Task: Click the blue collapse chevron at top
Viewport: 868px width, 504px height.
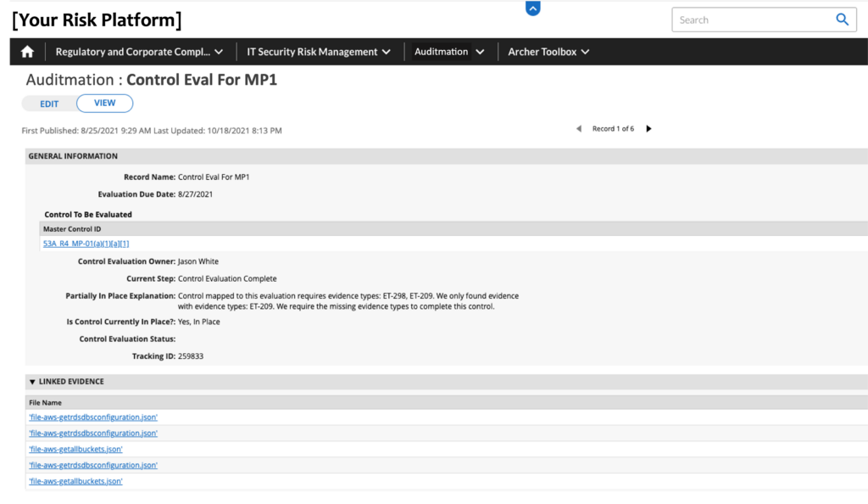Action: click(x=532, y=8)
